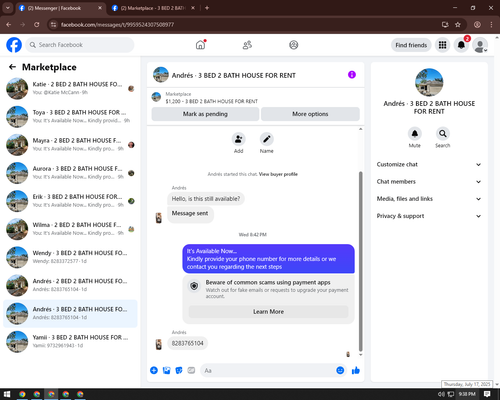Open the Facebook menu grid icon
Image resolution: width=500 pixels, height=400 pixels.
click(442, 45)
